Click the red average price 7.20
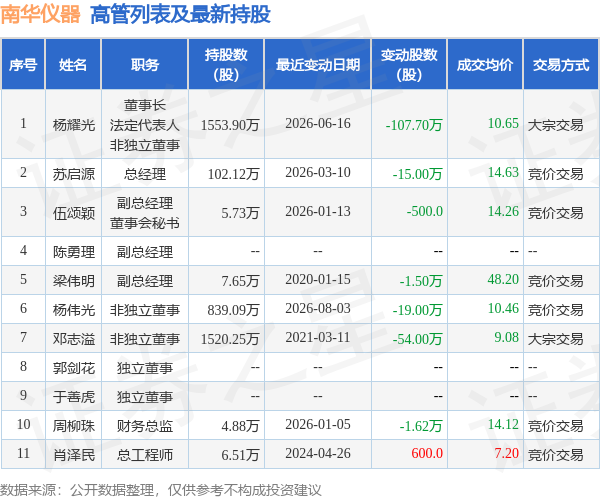Viewport: 600px width, 499px height. click(x=507, y=453)
